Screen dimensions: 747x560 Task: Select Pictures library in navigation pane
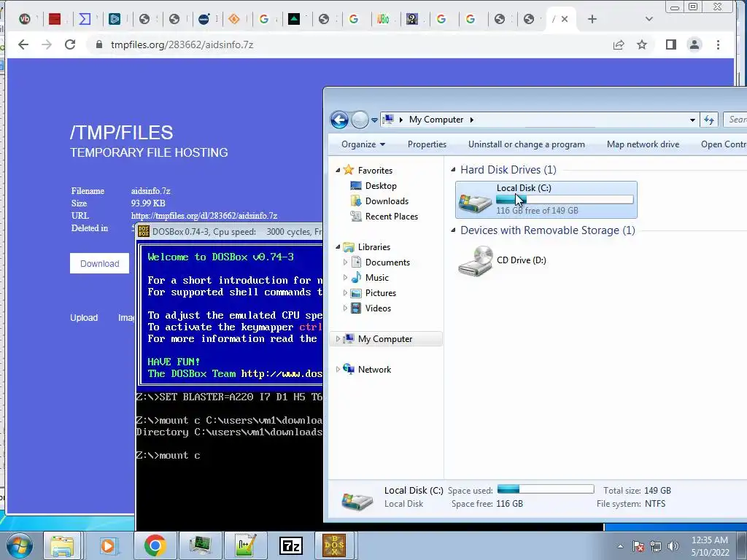(x=380, y=293)
